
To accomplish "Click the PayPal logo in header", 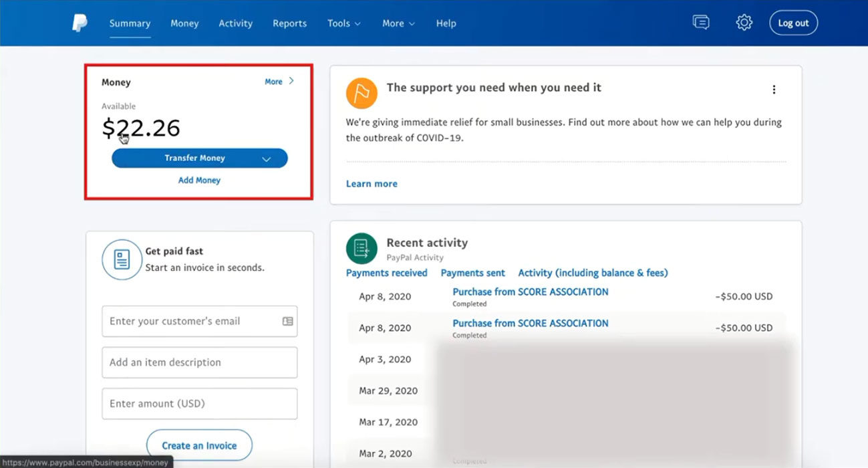I will tap(80, 23).
